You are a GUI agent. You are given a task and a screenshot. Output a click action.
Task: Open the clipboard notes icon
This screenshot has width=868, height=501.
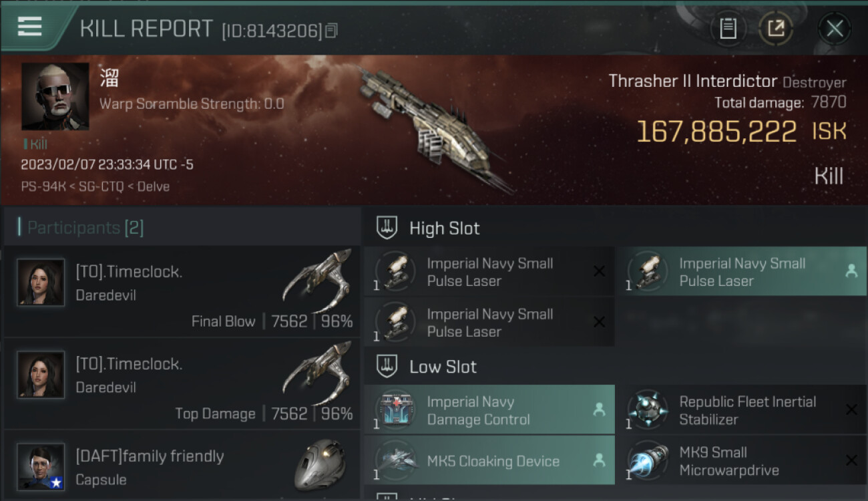coord(728,29)
